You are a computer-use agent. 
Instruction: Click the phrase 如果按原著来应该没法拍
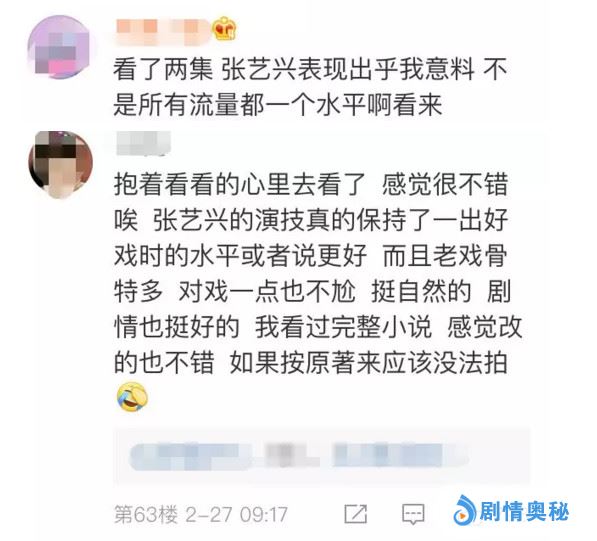point(369,362)
